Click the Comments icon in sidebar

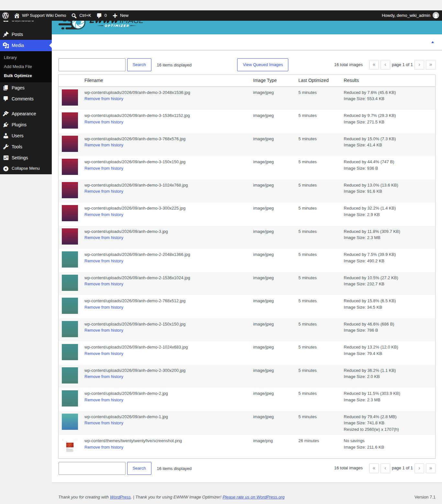[x=6, y=99]
